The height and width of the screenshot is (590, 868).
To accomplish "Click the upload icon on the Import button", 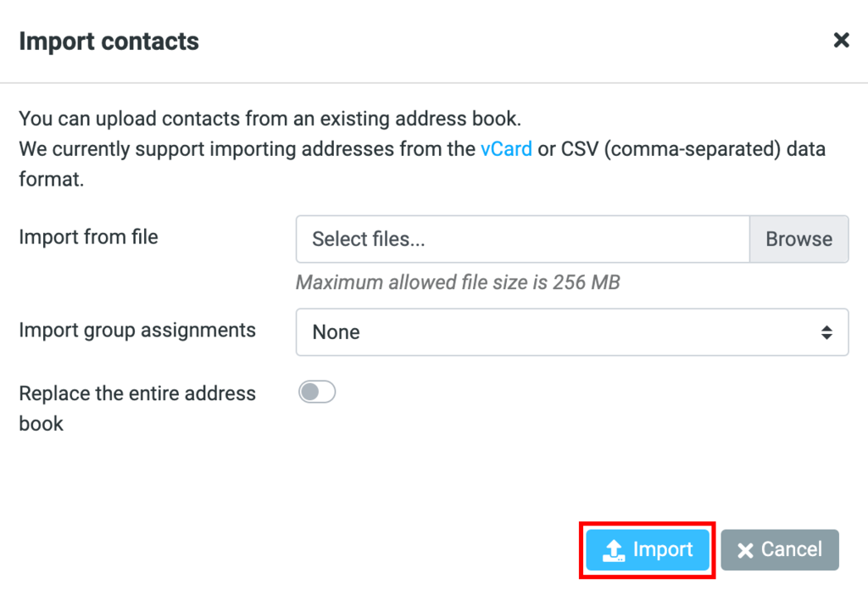I will click(x=613, y=549).
